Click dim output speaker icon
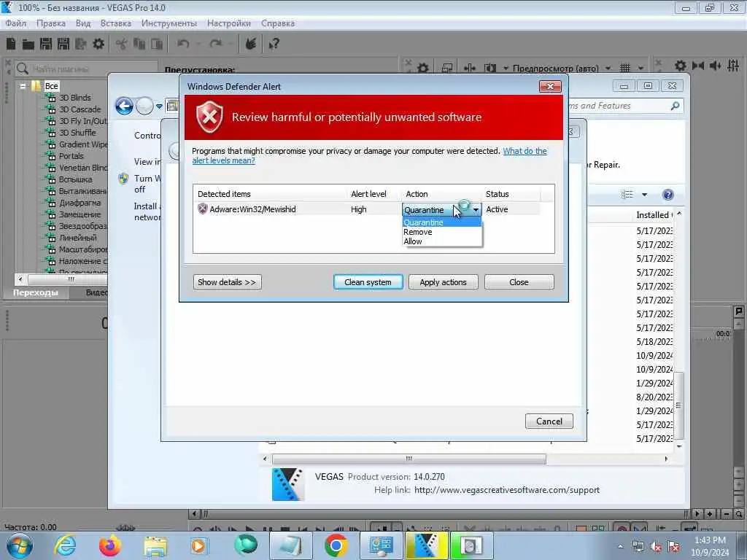Viewport: 747px width, 560px height. pyautogui.click(x=715, y=66)
